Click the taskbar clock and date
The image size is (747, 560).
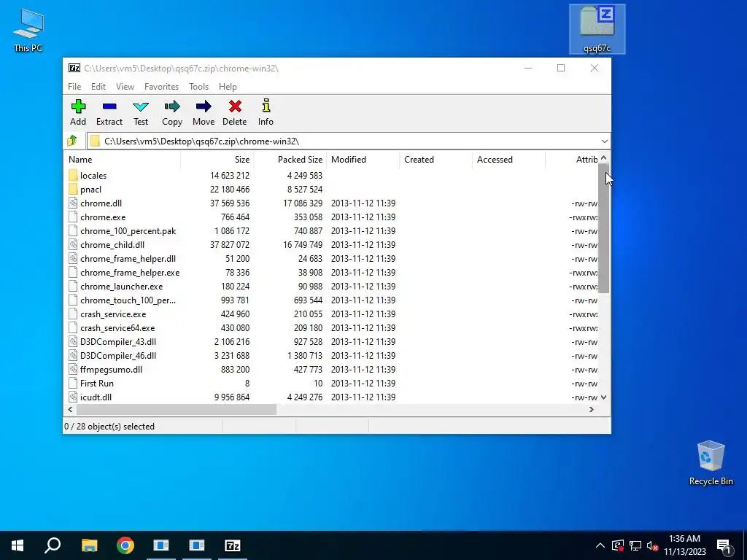[684, 545]
